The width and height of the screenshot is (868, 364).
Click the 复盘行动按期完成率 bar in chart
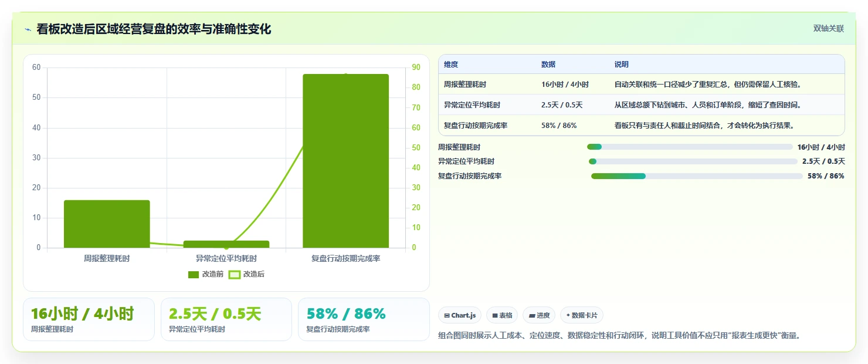pyautogui.click(x=346, y=161)
